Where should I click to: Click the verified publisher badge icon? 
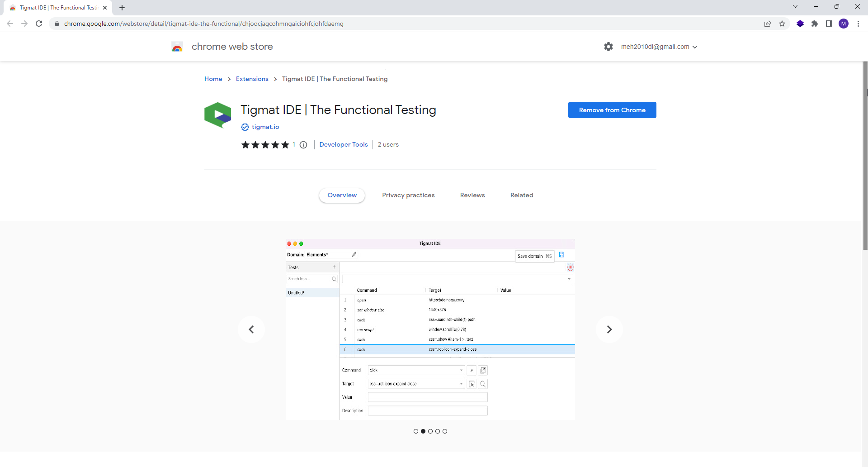click(245, 127)
